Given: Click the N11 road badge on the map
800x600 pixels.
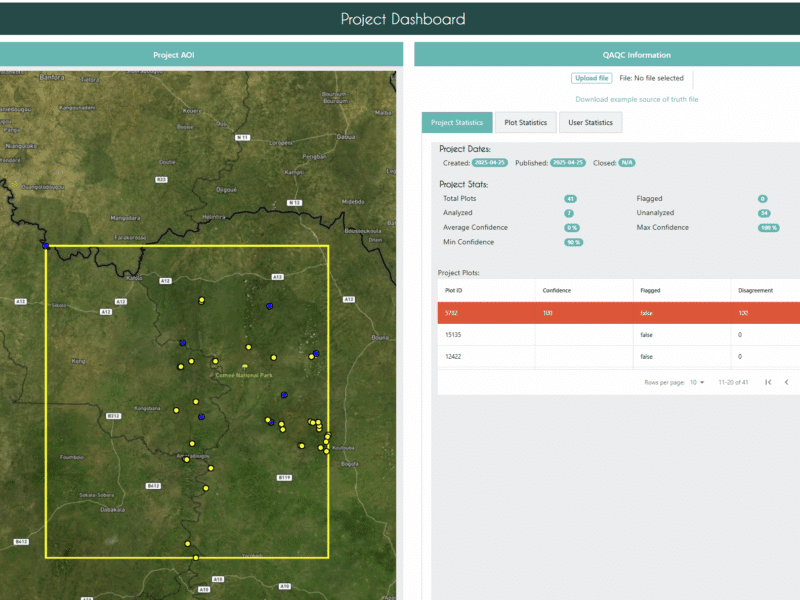Looking at the screenshot, I should pyautogui.click(x=242, y=138).
